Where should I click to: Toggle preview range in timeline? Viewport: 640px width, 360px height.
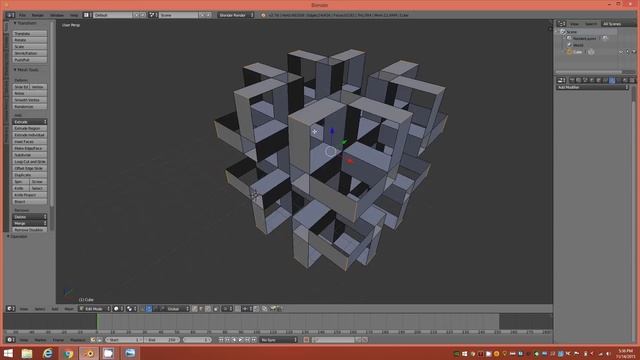pos(93,340)
